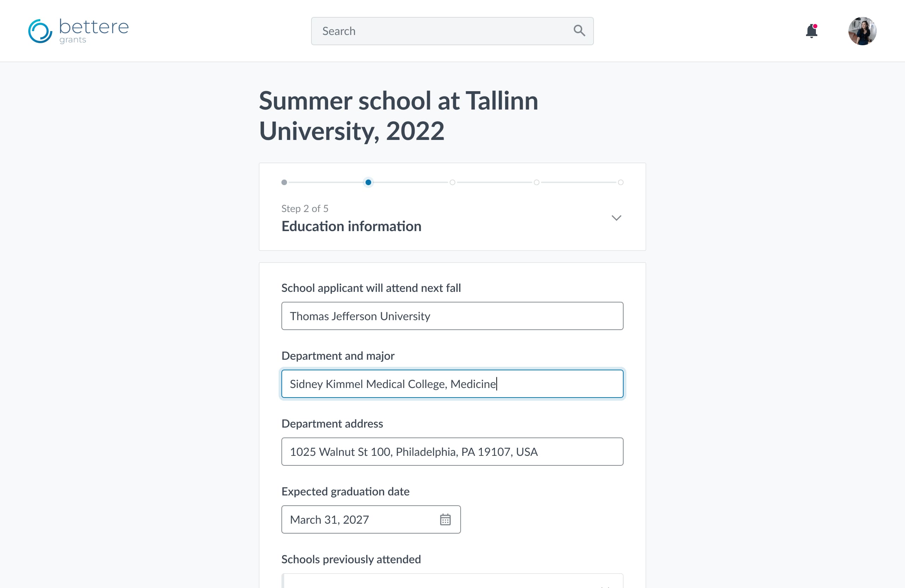Edit the Thomas Jefferson University school field

pyautogui.click(x=452, y=316)
